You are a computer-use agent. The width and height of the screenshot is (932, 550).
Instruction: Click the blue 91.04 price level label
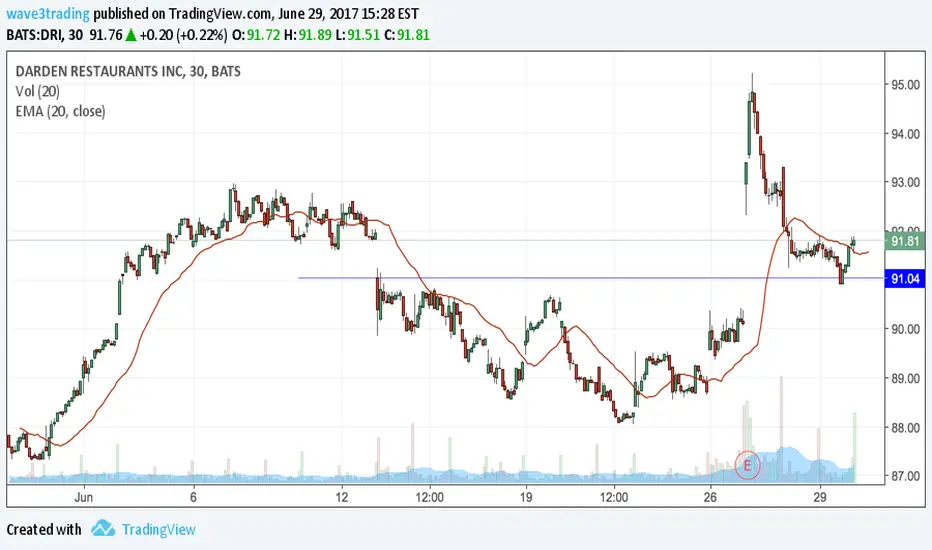coord(905,278)
